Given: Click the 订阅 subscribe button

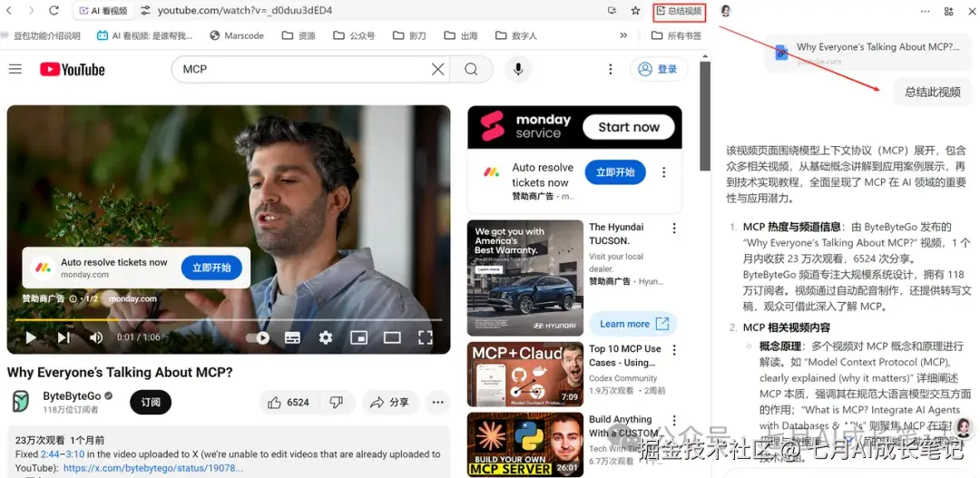Looking at the screenshot, I should [x=151, y=403].
